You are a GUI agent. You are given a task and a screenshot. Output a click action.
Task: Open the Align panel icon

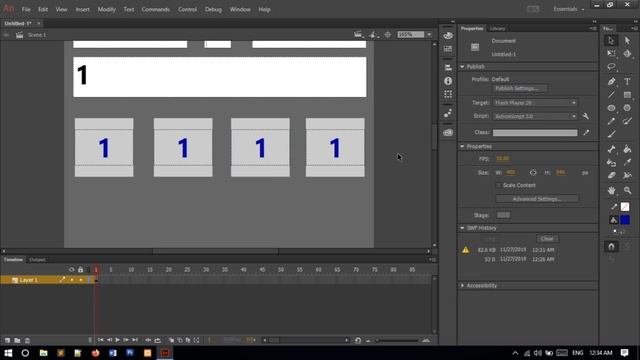(x=448, y=67)
